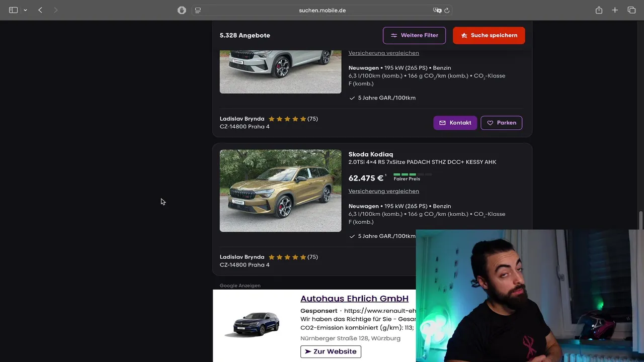This screenshot has height=362, width=644.
Task: Click the 62.475 € price
Action: 366,178
